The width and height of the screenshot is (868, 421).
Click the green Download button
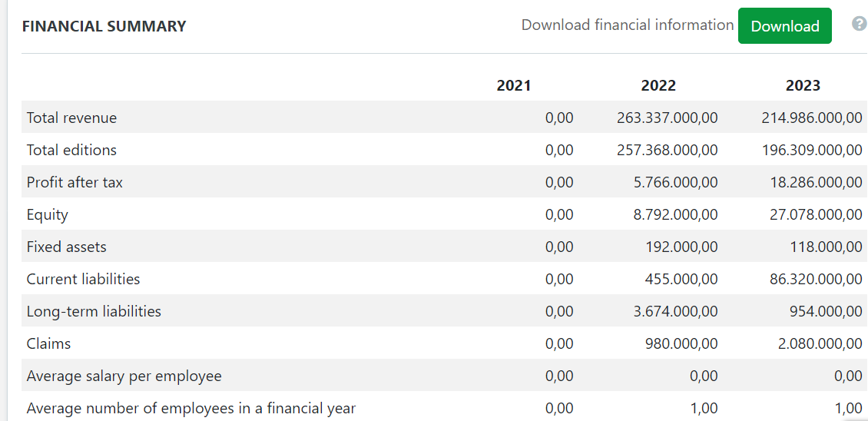784,26
